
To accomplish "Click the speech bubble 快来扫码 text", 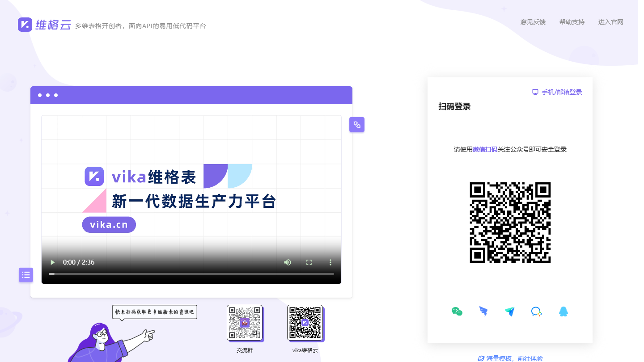I will (154, 312).
